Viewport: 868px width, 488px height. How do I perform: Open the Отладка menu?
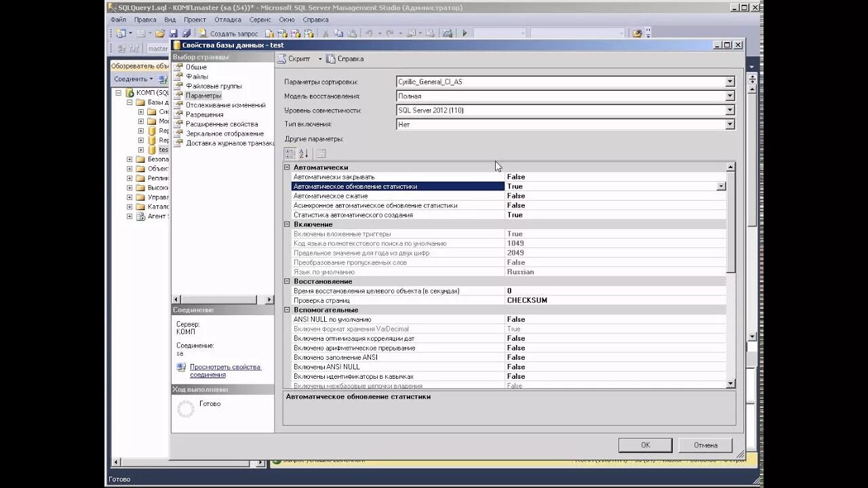(229, 20)
